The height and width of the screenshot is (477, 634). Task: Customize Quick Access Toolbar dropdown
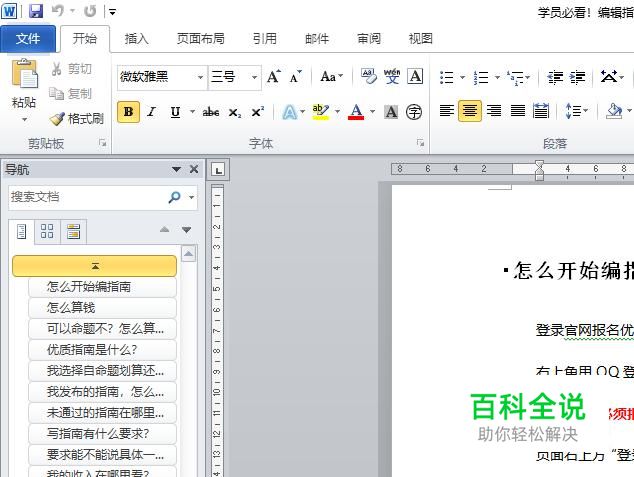pyautogui.click(x=112, y=12)
